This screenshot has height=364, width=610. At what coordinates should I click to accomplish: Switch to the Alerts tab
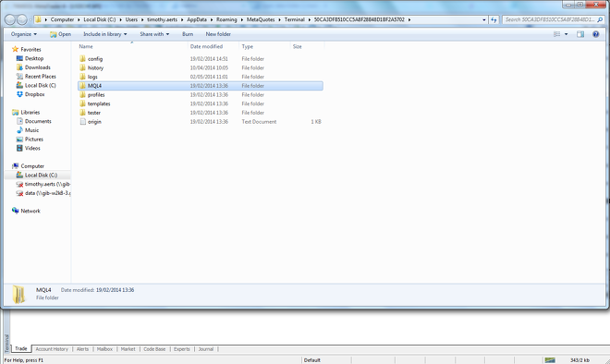[x=82, y=349]
